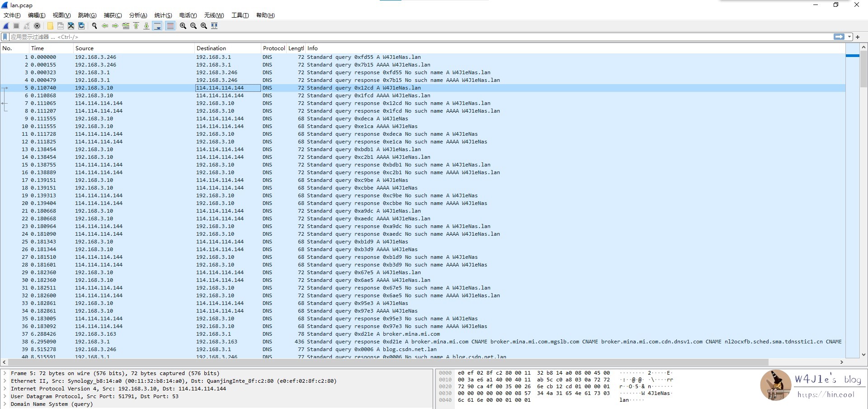Sort packets by the Destination column header
This screenshot has height=409, width=868.
(x=227, y=48)
